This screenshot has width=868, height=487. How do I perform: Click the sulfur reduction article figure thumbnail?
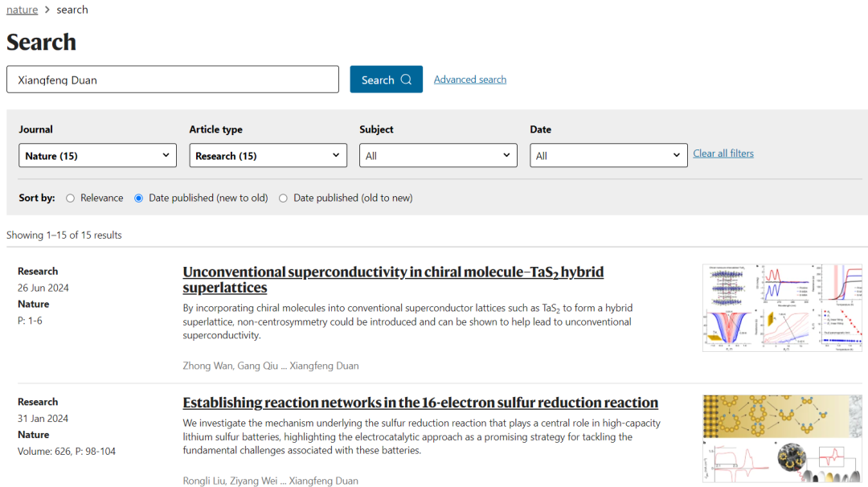point(782,438)
